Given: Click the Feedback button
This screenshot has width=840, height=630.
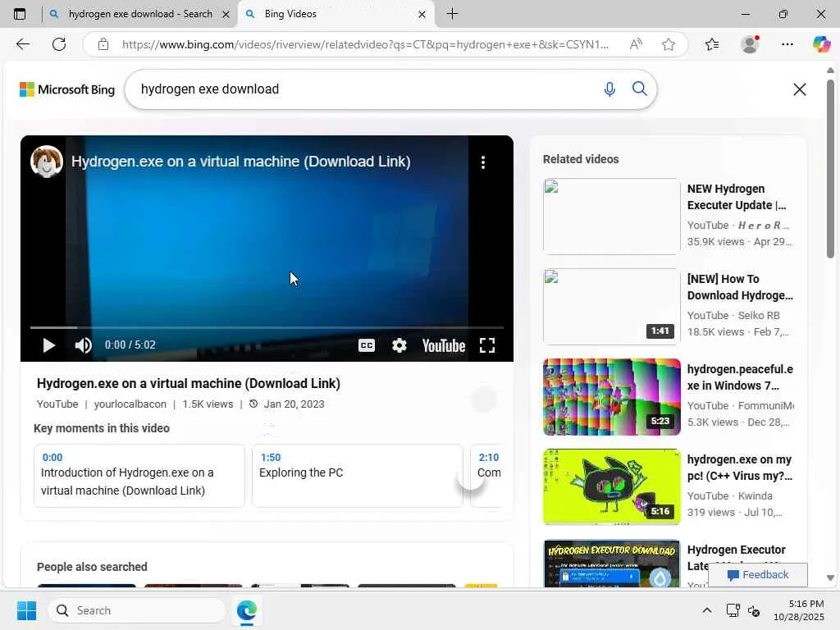Looking at the screenshot, I should [x=758, y=575].
